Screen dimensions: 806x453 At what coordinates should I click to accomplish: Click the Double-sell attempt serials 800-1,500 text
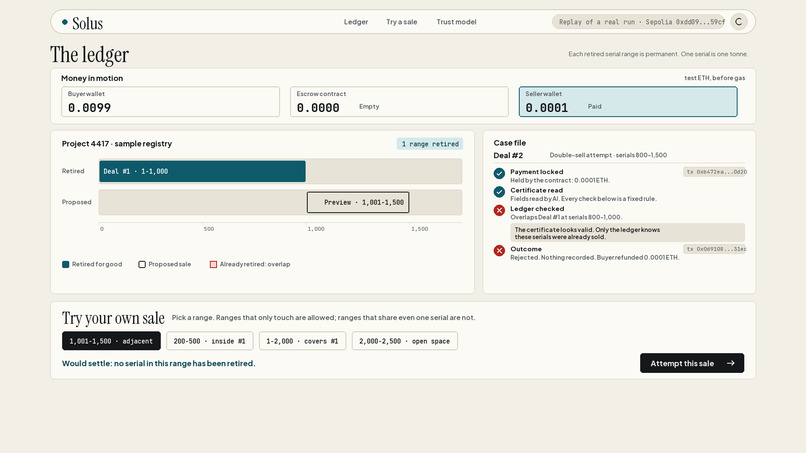coord(608,155)
